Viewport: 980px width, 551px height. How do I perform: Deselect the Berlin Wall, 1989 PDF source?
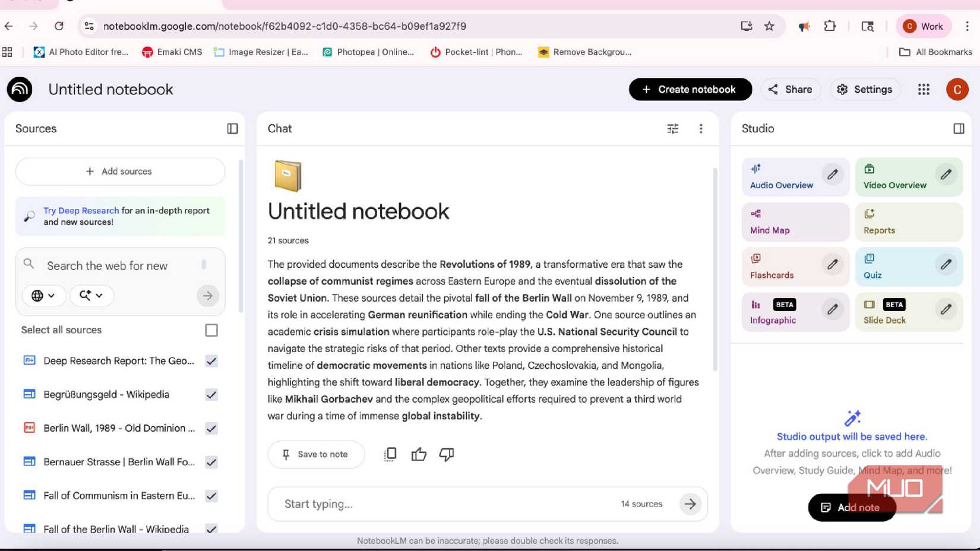coord(211,428)
